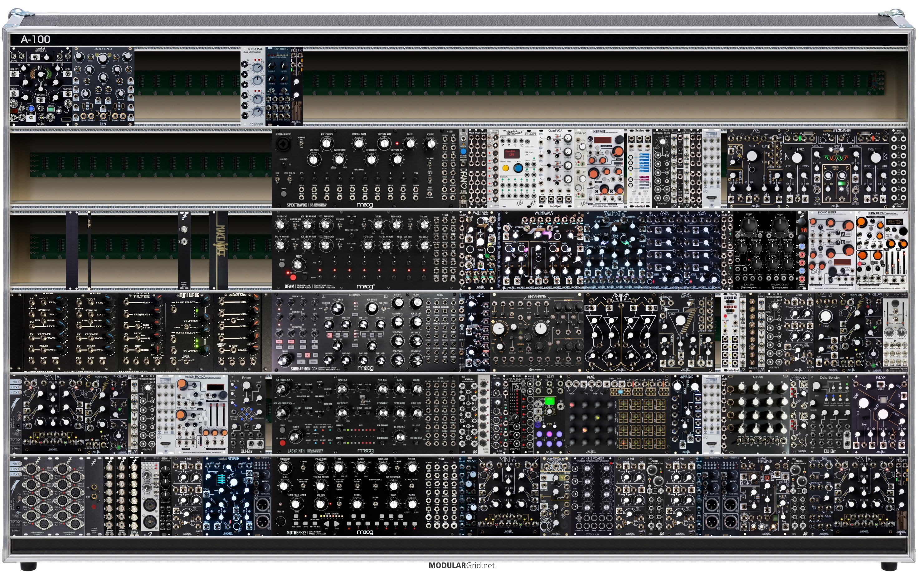
Task: Select the Hertz Donut module
Action: tap(881, 250)
